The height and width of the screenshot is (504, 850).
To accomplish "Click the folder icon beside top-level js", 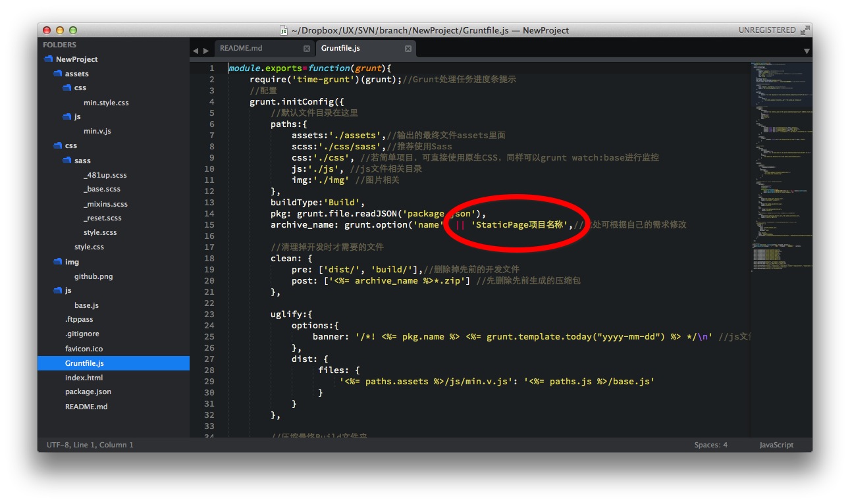I will [57, 290].
